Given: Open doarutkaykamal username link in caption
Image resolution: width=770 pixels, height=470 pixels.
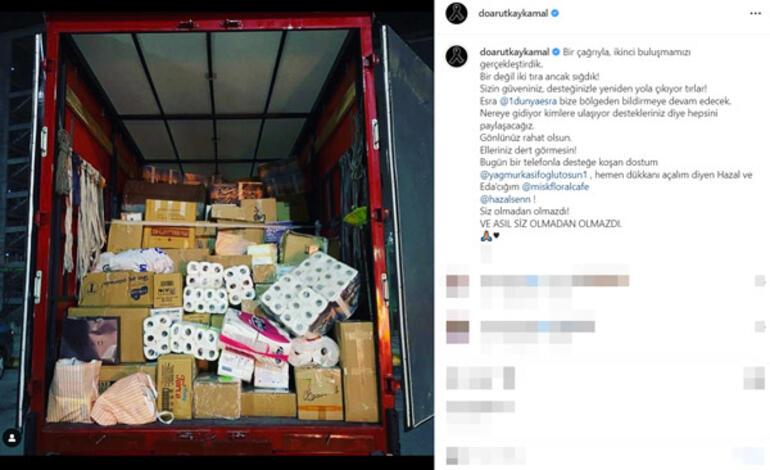Looking at the screenshot, I should pyautogui.click(x=515, y=52).
